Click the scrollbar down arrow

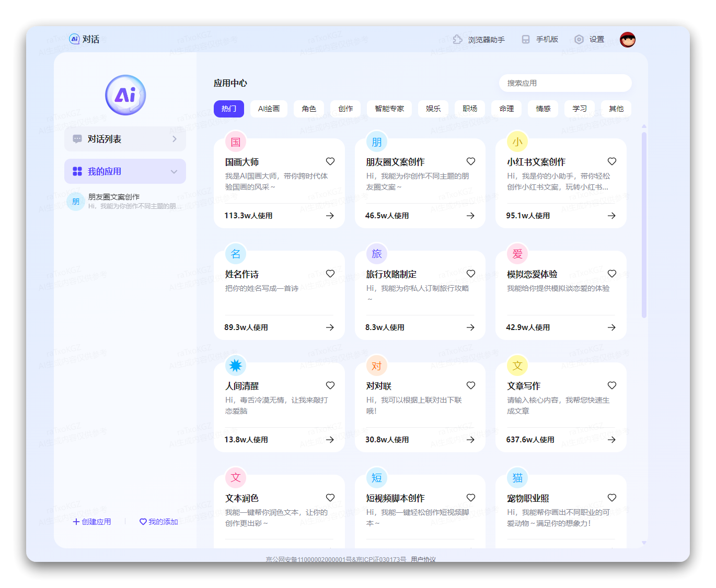coord(644,543)
